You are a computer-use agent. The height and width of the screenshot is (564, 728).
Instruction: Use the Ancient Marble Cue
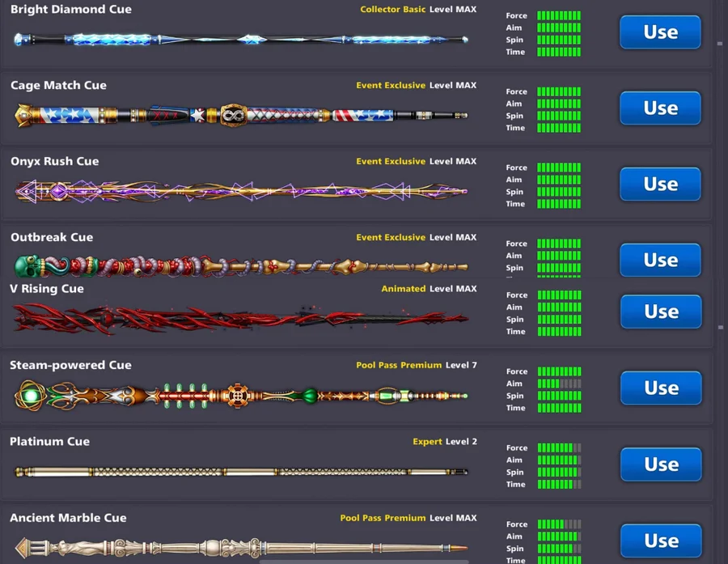coord(661,541)
